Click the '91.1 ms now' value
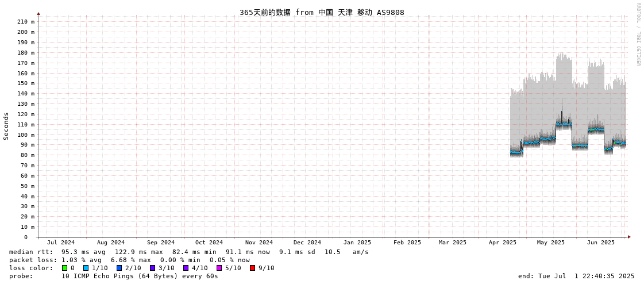The image size is (644, 284). click(248, 252)
